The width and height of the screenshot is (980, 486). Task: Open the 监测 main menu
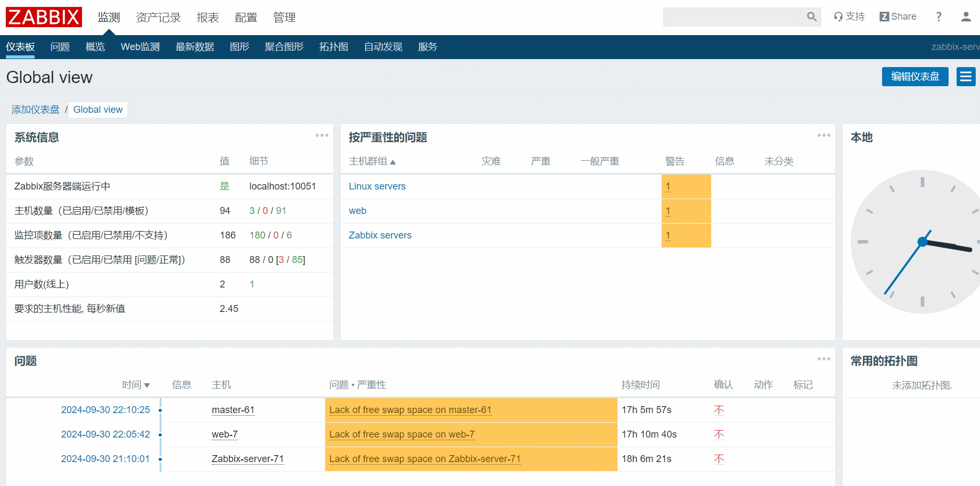point(109,18)
